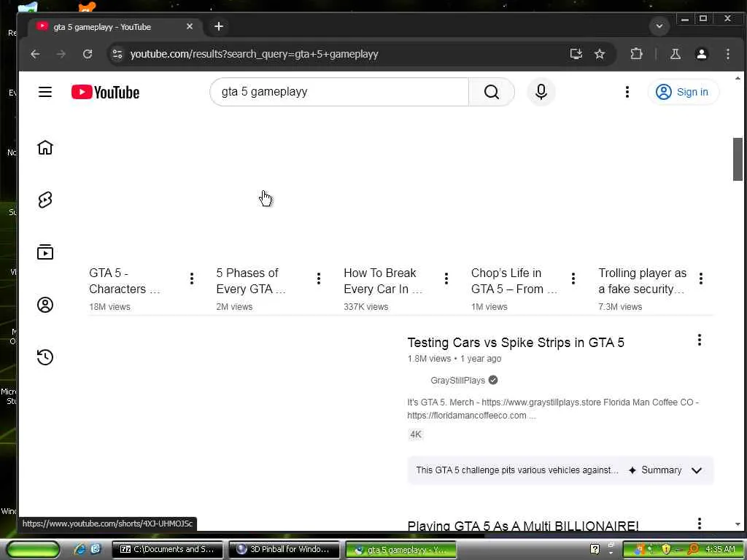747x560 pixels.
Task: Open History from the sidebar
Action: pyautogui.click(x=45, y=357)
